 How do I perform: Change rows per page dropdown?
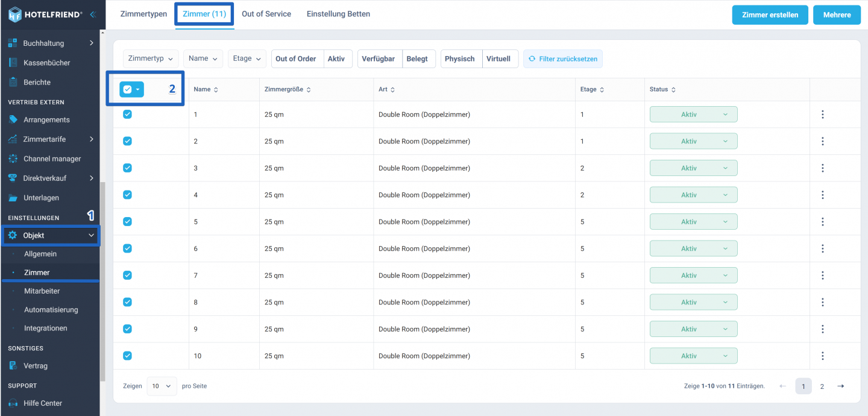coord(162,386)
